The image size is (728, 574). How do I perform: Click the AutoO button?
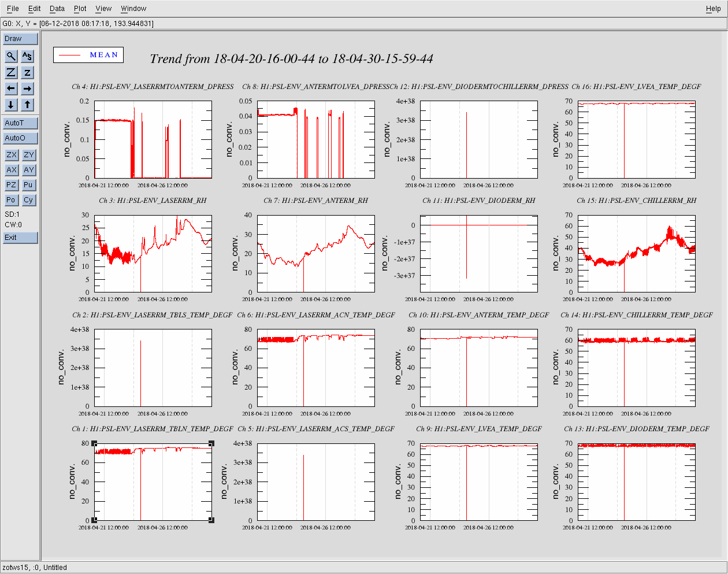20,138
